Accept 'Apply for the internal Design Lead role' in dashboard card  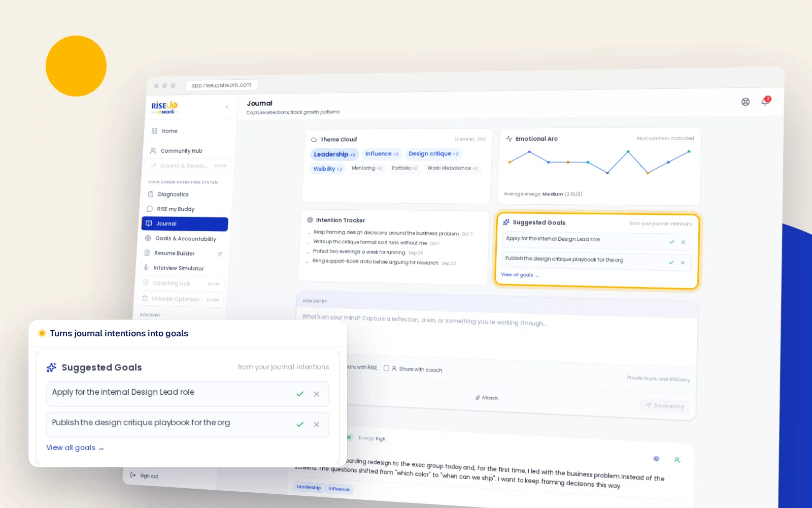click(x=671, y=242)
